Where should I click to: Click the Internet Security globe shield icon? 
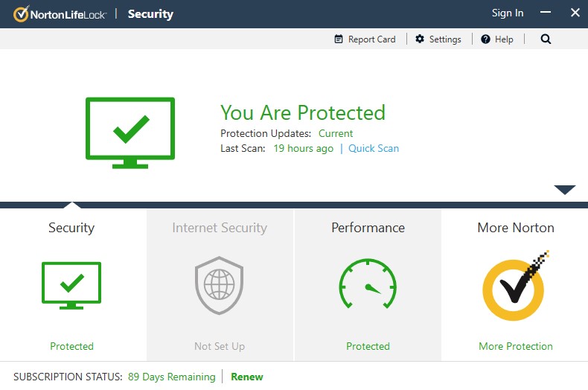pos(219,285)
